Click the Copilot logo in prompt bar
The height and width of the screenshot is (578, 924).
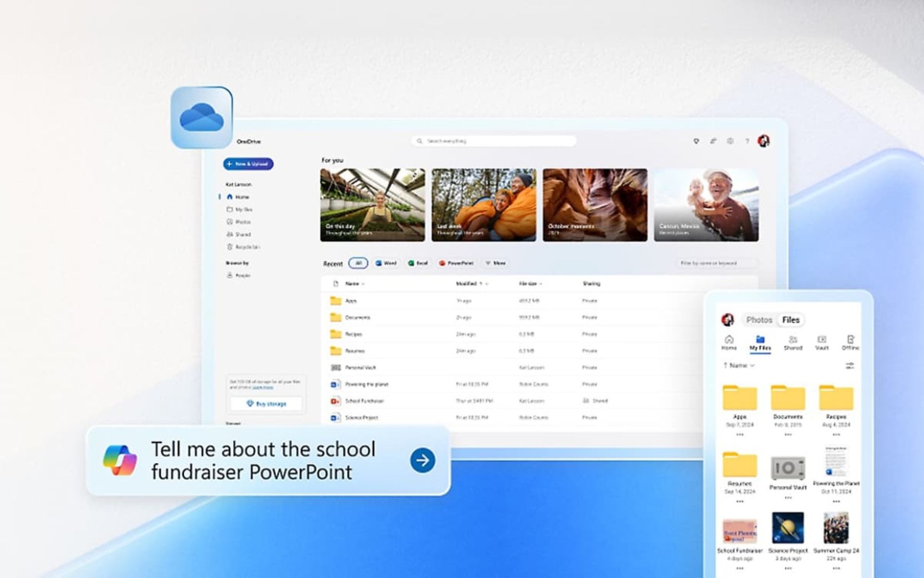click(x=120, y=460)
